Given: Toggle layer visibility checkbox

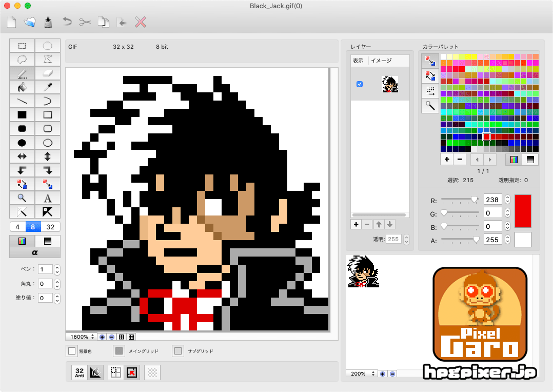Looking at the screenshot, I should click(x=360, y=84).
